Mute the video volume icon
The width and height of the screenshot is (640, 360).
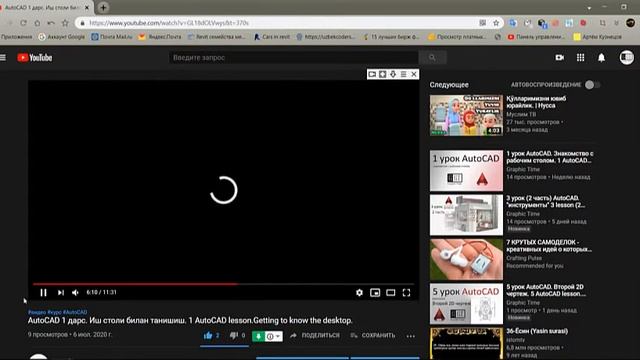coord(76,293)
